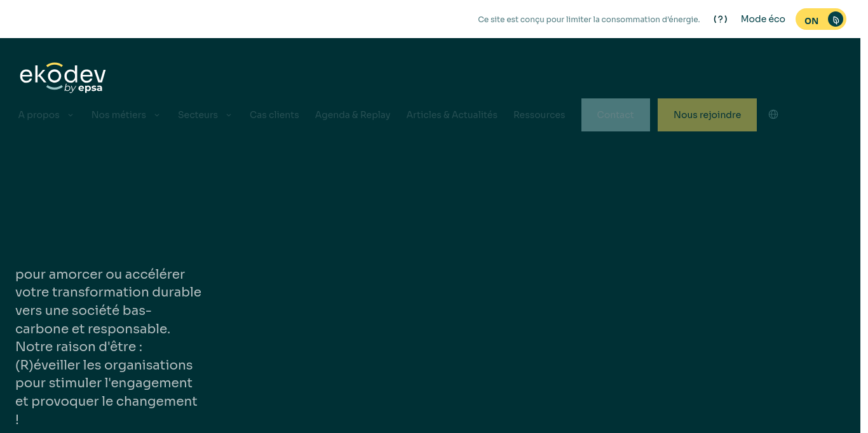Toggle the Mode éco ON switch
The width and height of the screenshot is (868, 433).
[820, 19]
